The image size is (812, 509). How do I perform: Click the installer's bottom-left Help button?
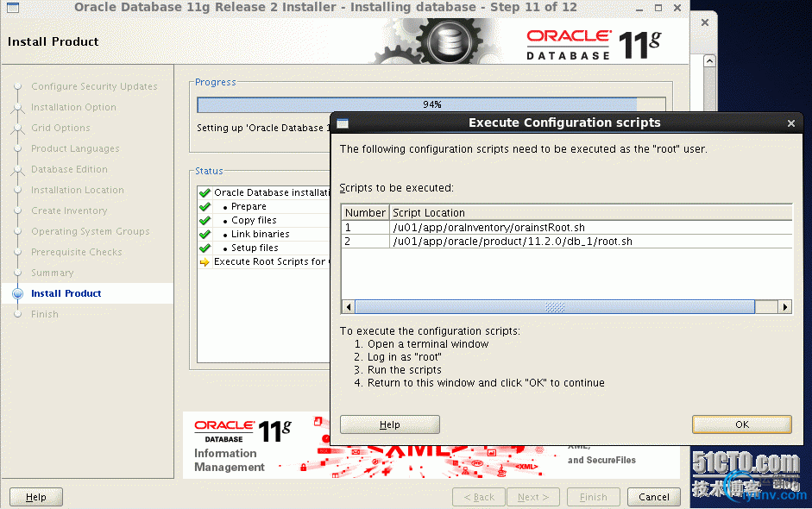tap(35, 497)
